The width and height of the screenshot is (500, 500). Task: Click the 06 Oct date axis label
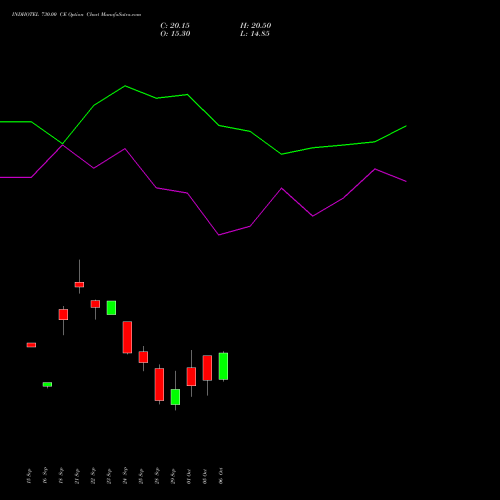coord(221,476)
